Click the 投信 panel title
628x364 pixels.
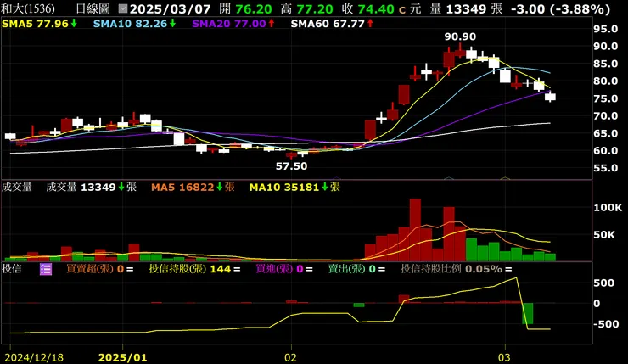point(12,269)
